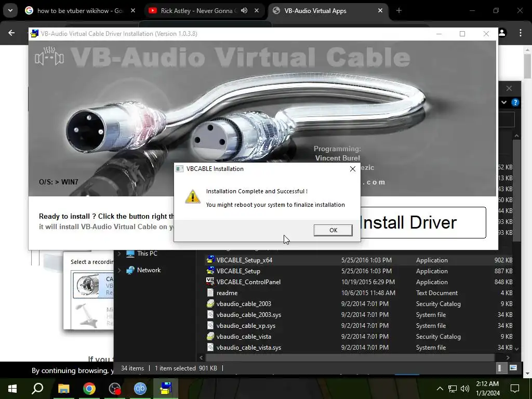Close the VBCABLE Installation dialog
The image size is (532, 399).
(x=353, y=169)
